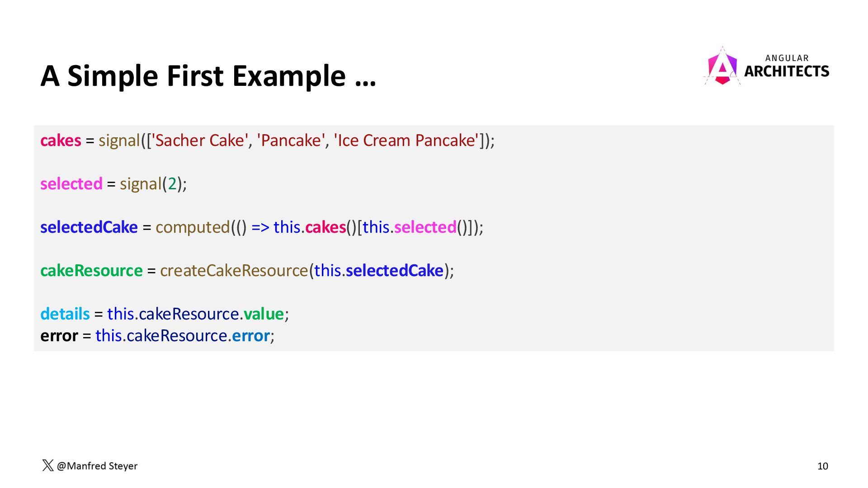The height and width of the screenshot is (488, 868).
Task: Click the pink 'cakes' variable declaration
Action: [61, 141]
